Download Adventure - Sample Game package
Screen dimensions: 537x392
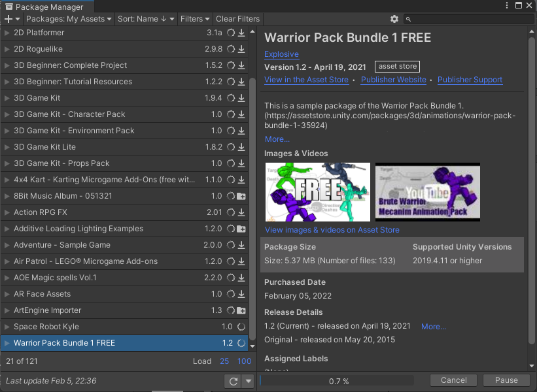coord(241,245)
